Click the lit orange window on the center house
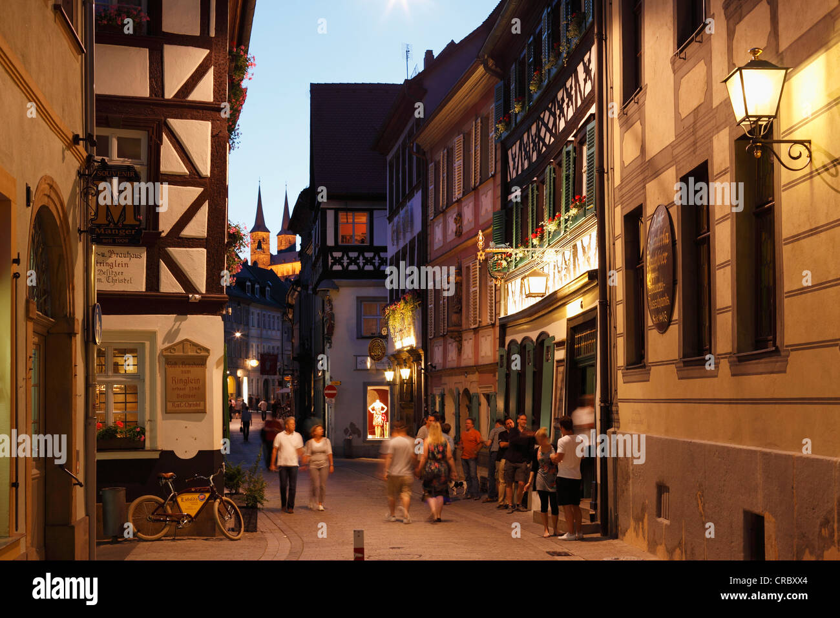This screenshot has width=840, height=618. tap(353, 228)
